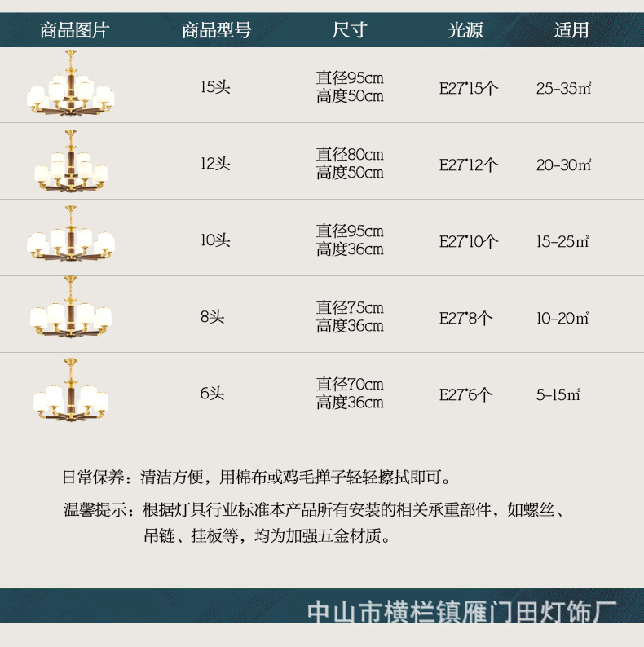Select the 商品型号 column header
This screenshot has width=644, height=647.
(216, 30)
